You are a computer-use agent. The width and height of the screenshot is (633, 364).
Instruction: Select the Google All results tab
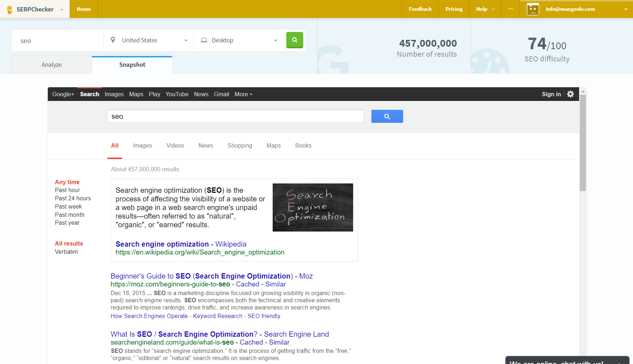tap(115, 145)
